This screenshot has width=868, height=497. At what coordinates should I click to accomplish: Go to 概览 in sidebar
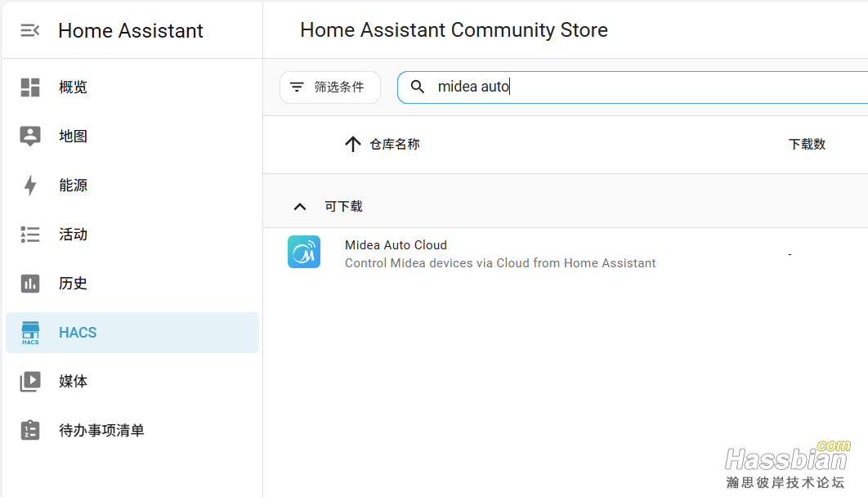point(74,87)
